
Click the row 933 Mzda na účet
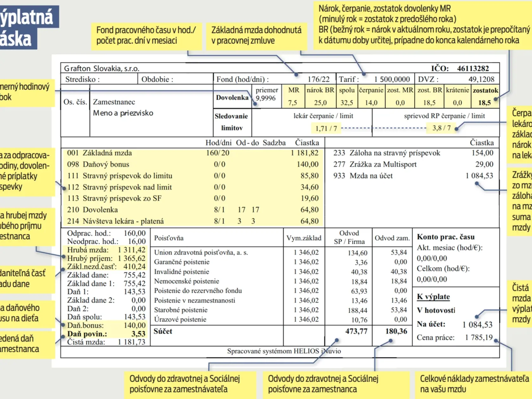413,176
